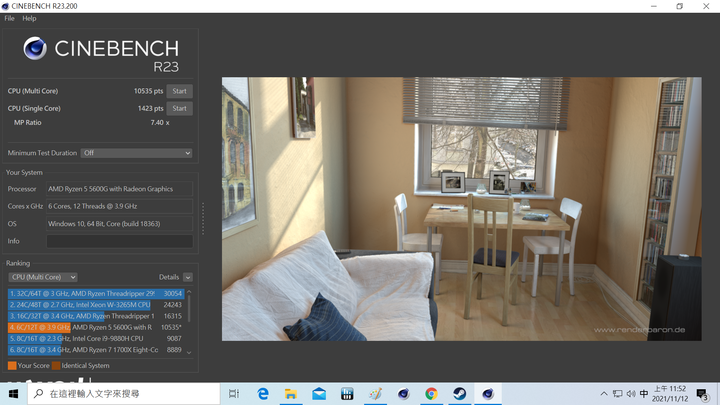Open the Mail app from the taskbar
720x405 pixels.
(319, 394)
